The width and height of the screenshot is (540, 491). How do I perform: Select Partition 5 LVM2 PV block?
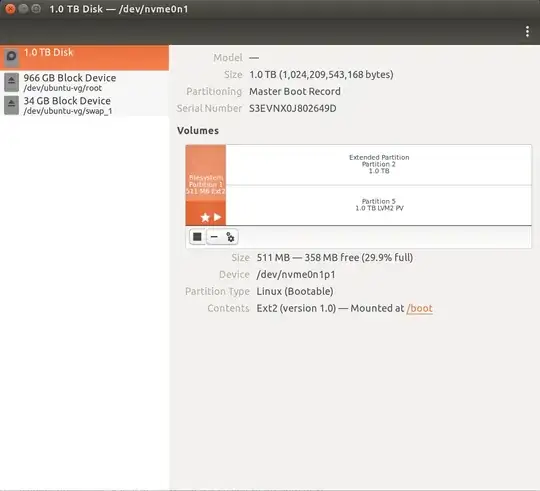pos(379,205)
